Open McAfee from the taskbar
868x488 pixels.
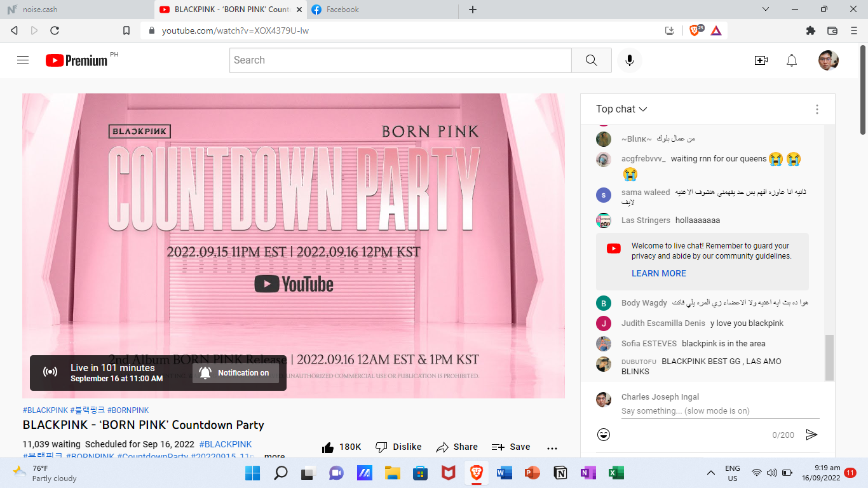449,473
